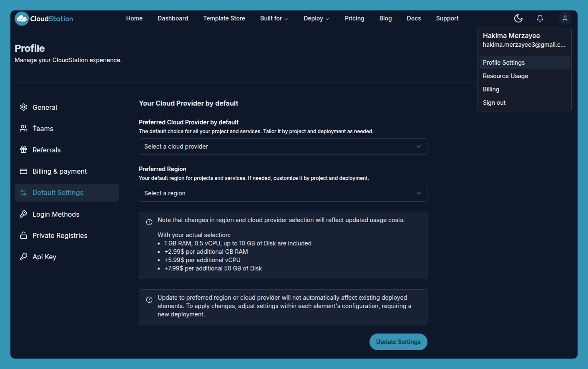Click info icon beside deployed elements note
This screenshot has width=588, height=369.
[x=149, y=300]
